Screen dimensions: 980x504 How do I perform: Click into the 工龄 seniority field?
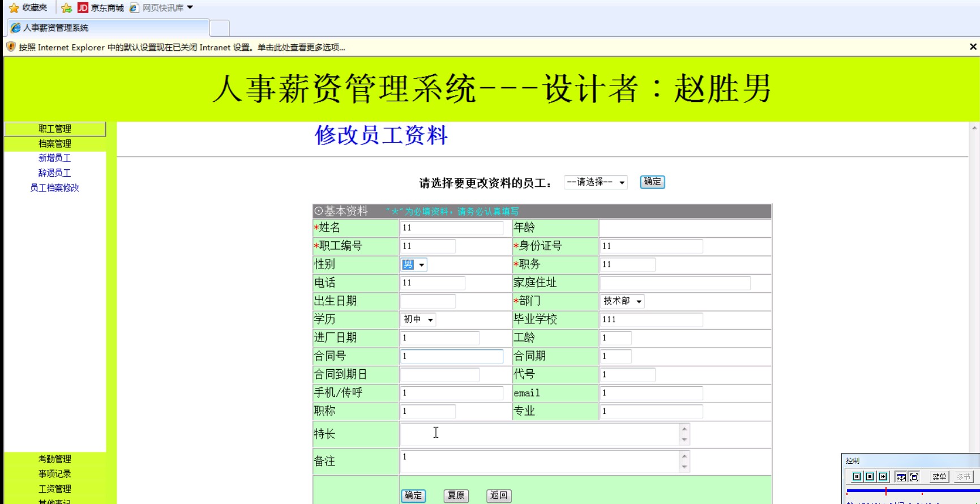click(x=615, y=338)
